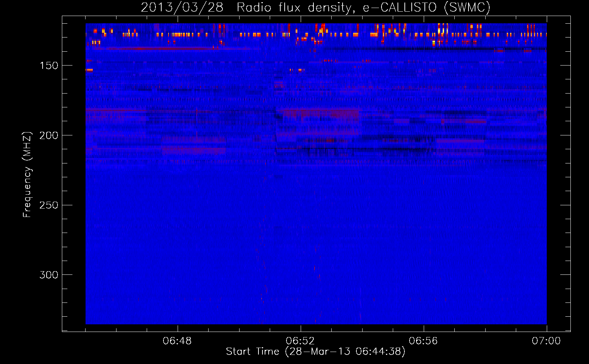Screen dimensions: 589x364
Task: Click the 07:00 time tick label
Action: click(x=546, y=341)
